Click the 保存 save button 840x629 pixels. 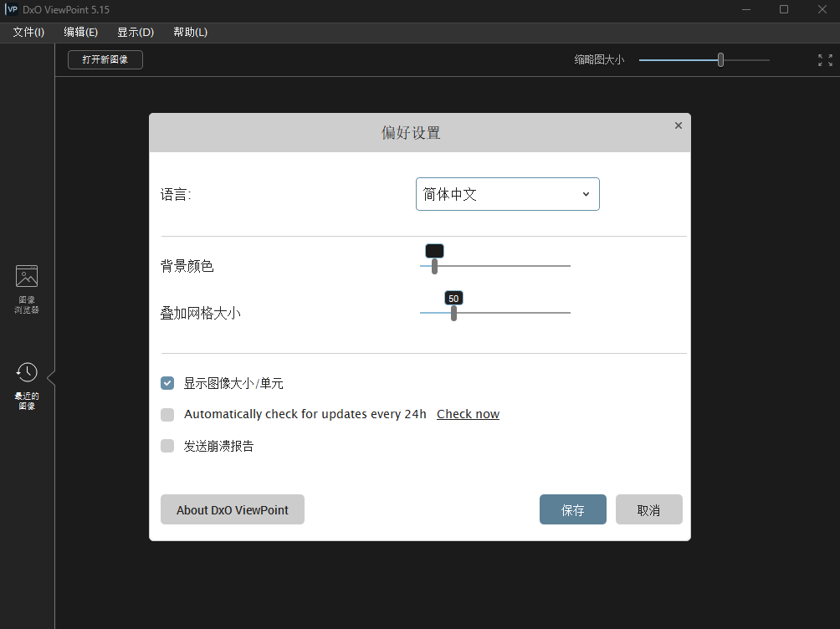[572, 509]
